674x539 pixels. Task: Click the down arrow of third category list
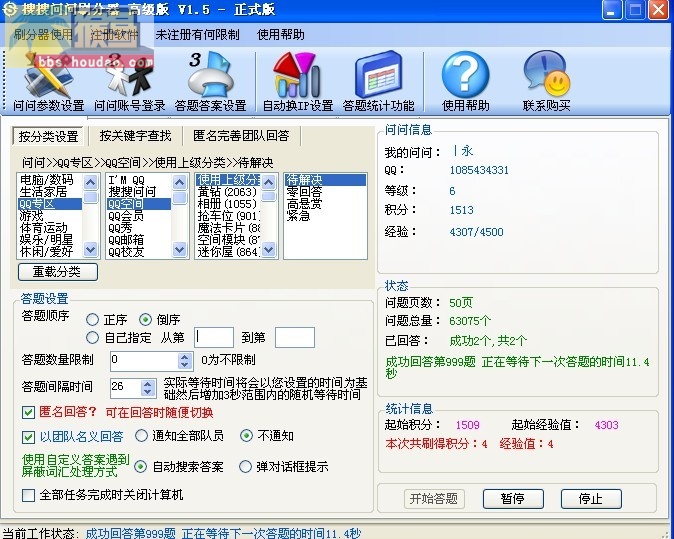point(269,249)
